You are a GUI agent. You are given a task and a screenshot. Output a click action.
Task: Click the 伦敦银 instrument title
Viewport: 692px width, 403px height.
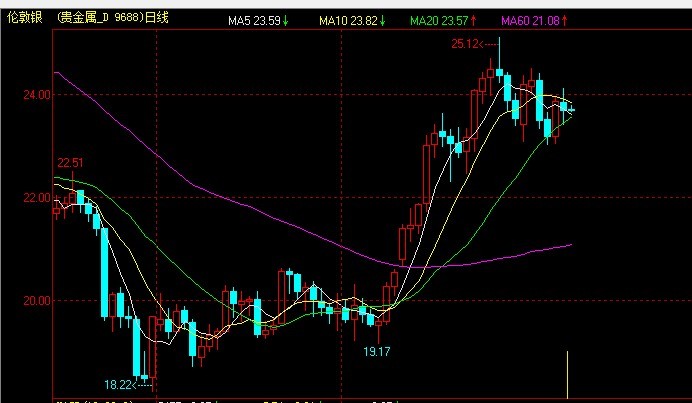click(x=25, y=19)
